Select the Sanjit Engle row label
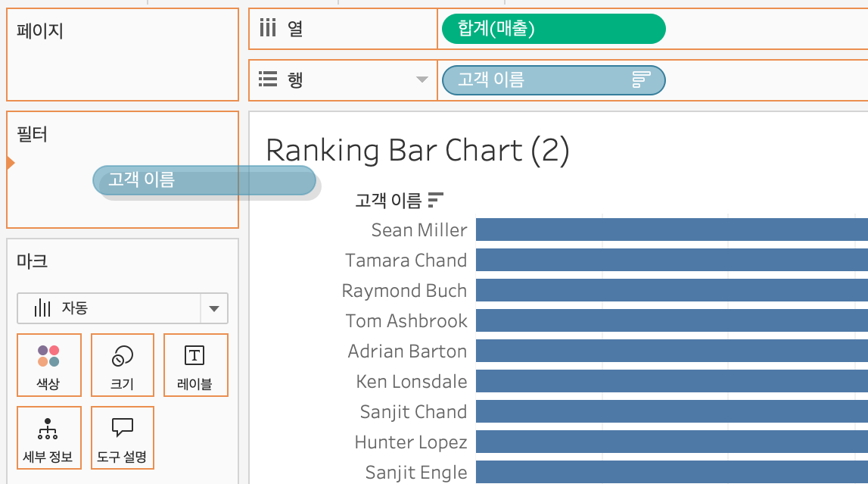The image size is (868, 484). [x=416, y=473]
